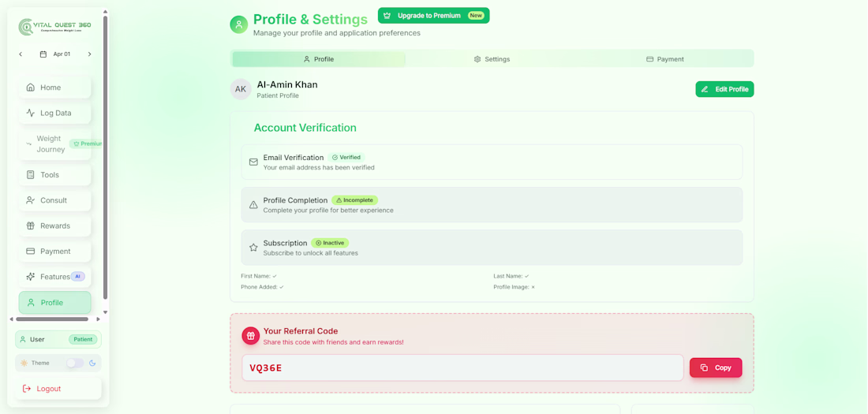Click the green profile avatar icon in header
The image size is (868, 414).
click(x=238, y=24)
